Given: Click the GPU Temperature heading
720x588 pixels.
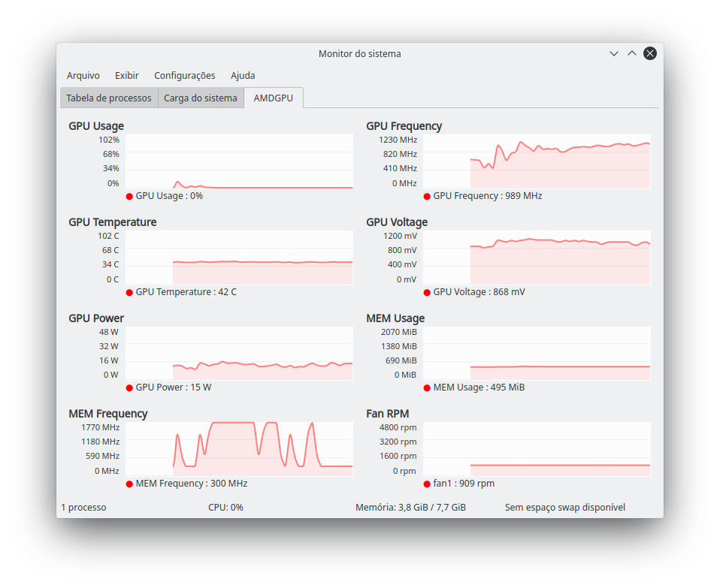Looking at the screenshot, I should pos(113,222).
